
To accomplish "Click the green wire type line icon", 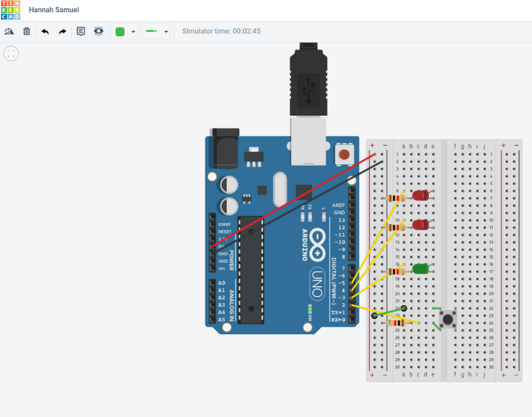I will [x=151, y=31].
